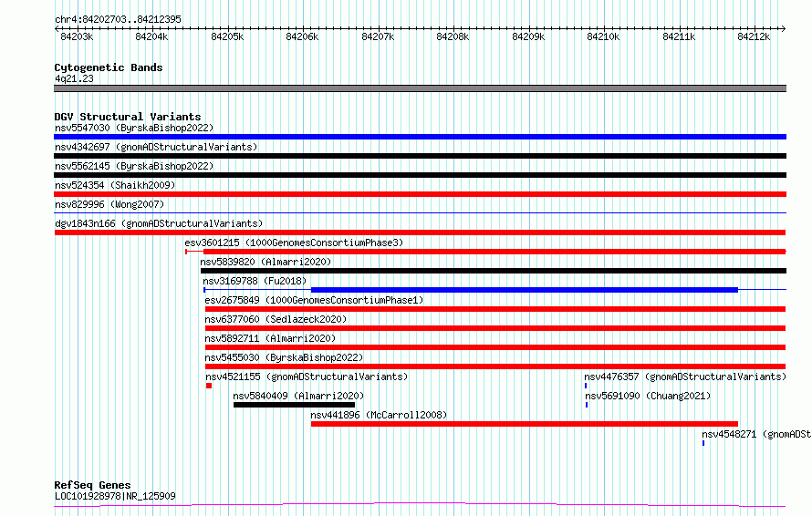Click the small blue nsv5691090 marker
This screenshot has width=812, height=516.
(587, 405)
